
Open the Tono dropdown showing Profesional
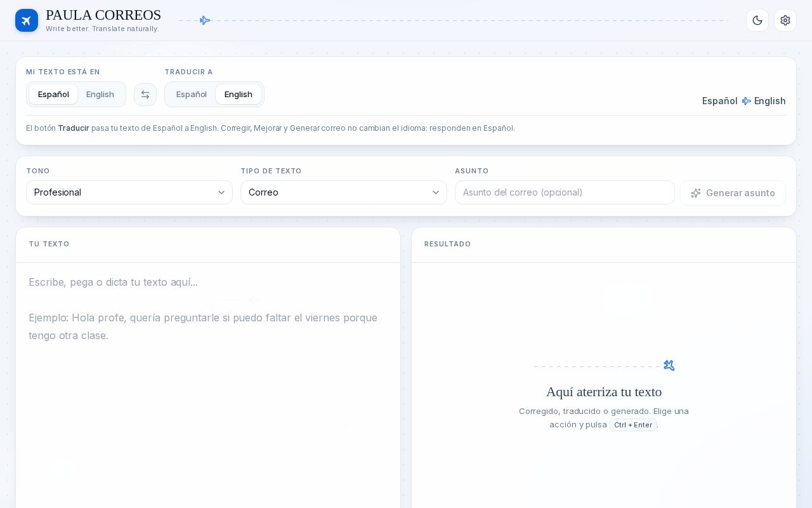click(x=129, y=192)
